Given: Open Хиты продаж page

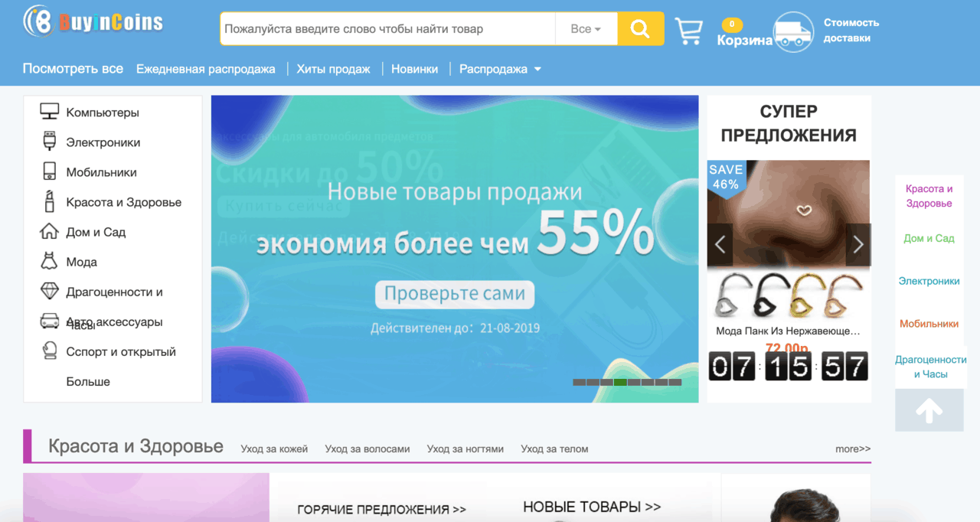Looking at the screenshot, I should (x=333, y=69).
